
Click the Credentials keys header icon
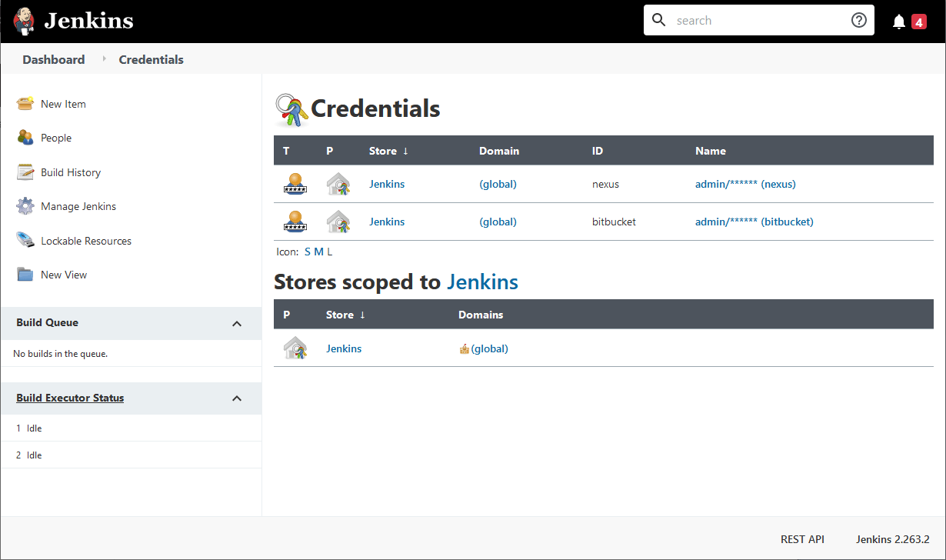pos(292,110)
